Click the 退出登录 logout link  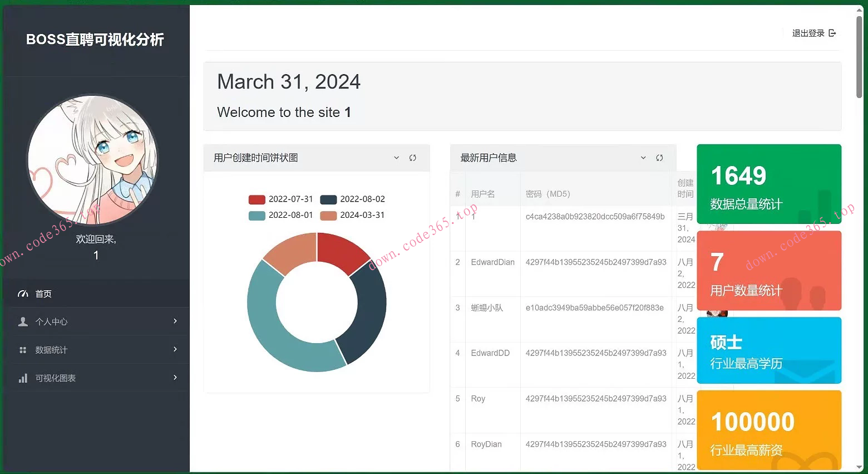tap(814, 33)
